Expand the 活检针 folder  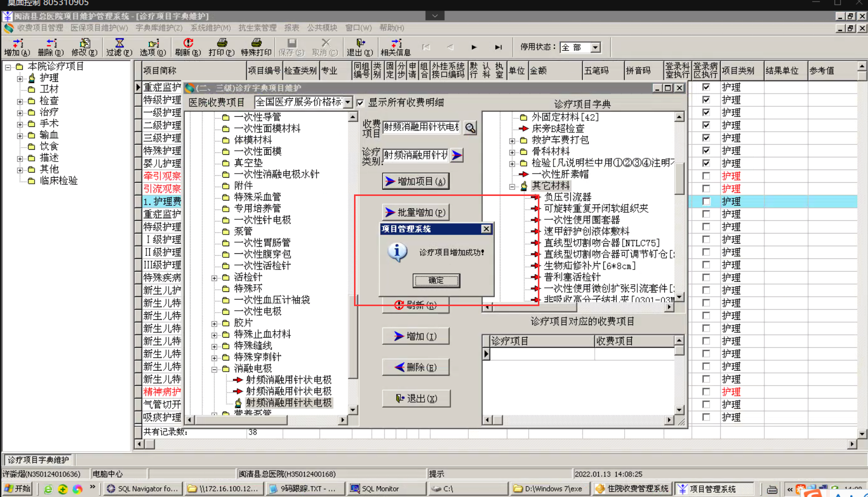214,278
